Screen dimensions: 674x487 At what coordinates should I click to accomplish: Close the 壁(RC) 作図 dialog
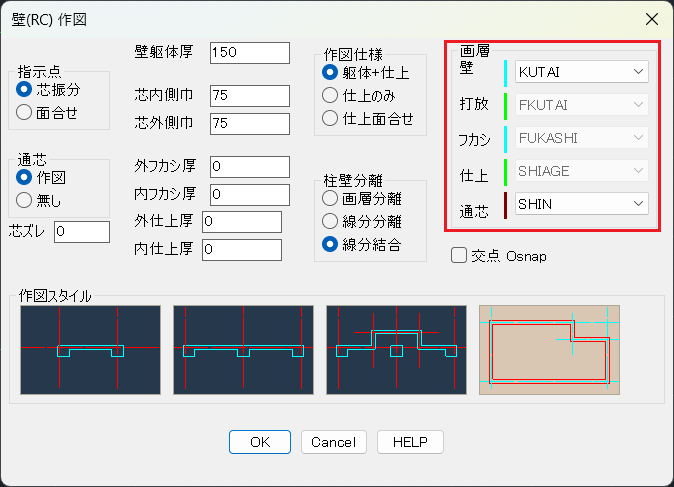652,19
